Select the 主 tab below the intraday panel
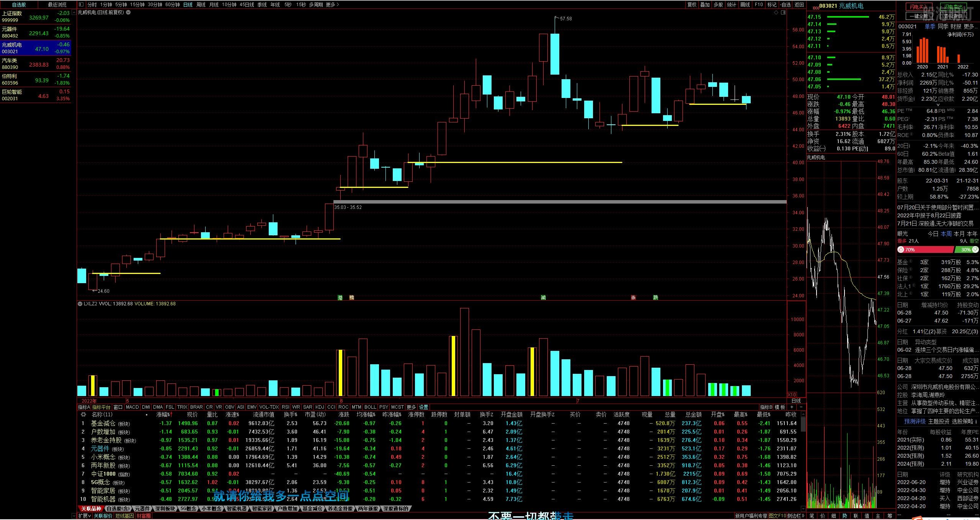 [878, 516]
